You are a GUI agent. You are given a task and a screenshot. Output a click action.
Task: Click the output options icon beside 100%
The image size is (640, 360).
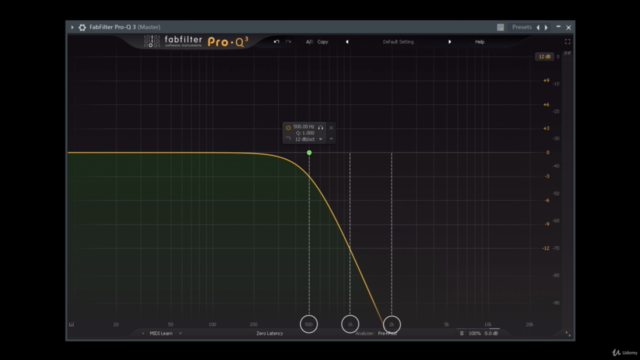[462, 333]
